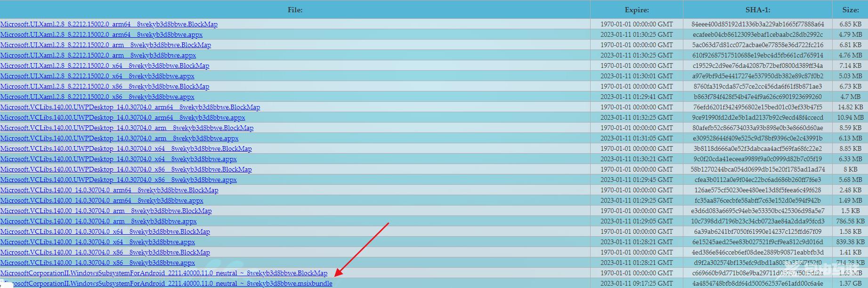Select SHA-1 hash starting with cfea3b0112a0e9f
868x288 pixels.
click(758, 180)
